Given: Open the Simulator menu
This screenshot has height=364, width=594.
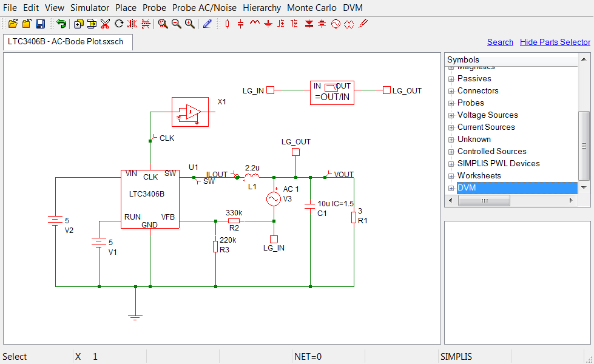Looking at the screenshot, I should 90,8.
